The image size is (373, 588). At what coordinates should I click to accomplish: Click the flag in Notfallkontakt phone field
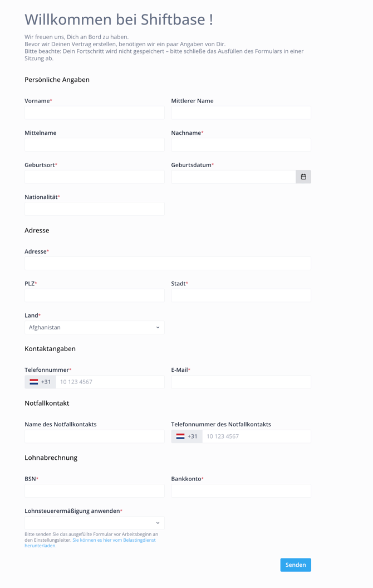click(x=180, y=436)
